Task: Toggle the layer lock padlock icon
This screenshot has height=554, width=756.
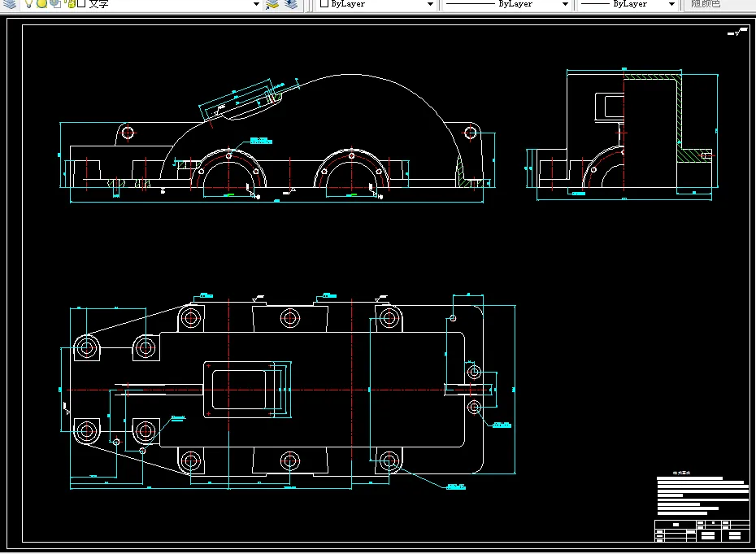Action: tap(71, 4)
